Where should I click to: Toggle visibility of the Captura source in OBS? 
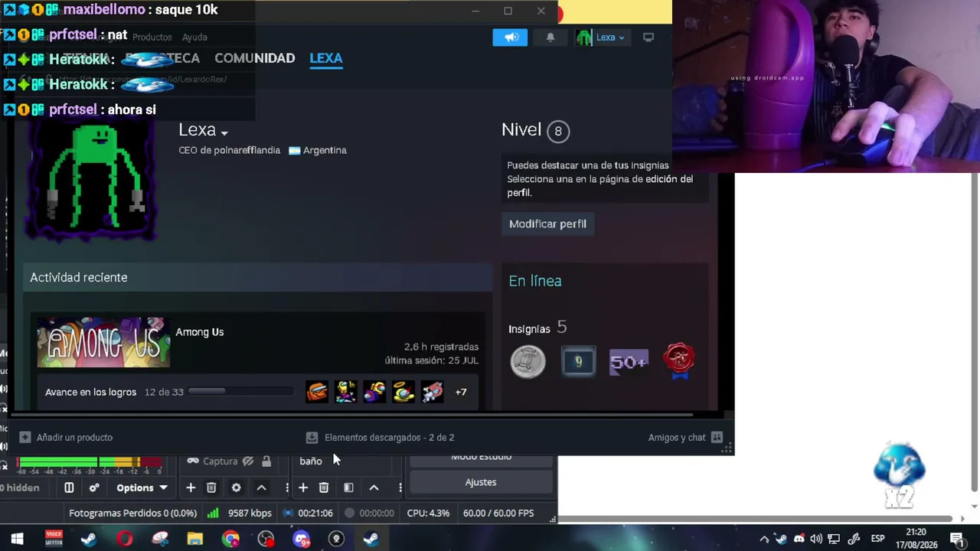(x=248, y=461)
